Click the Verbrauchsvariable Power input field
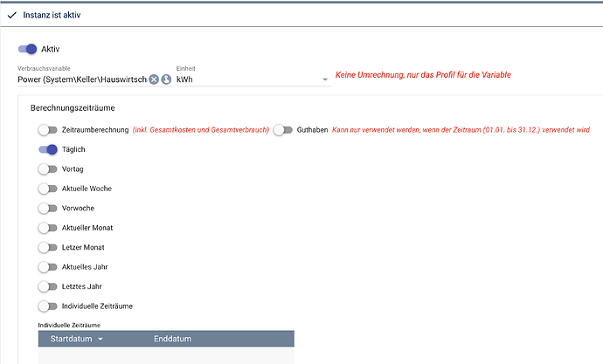This screenshot has width=603, height=364. pos(82,79)
